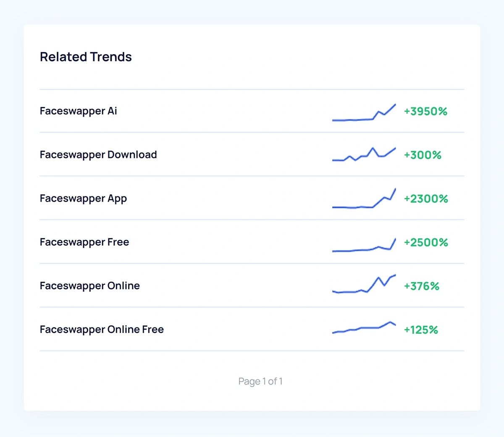Click the mini chart next to Faceswapper Free

[x=364, y=244]
